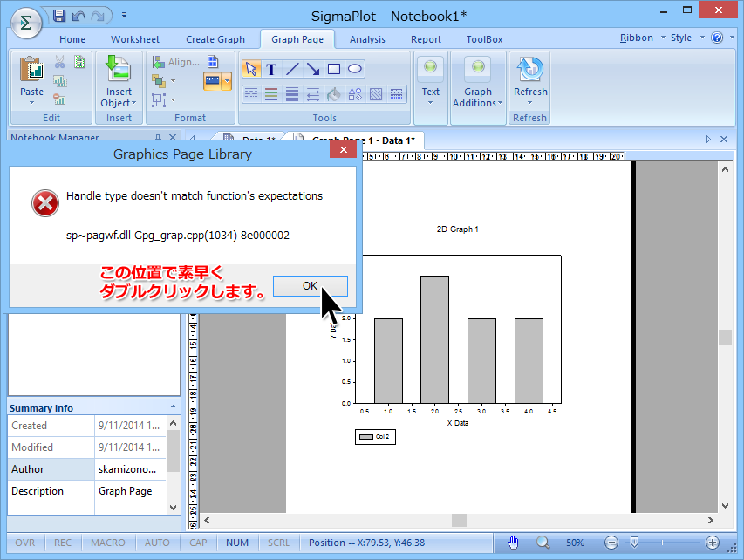Screen dimensions: 744x560
Task: Toggle the CAP status indicator
Action: [x=198, y=543]
